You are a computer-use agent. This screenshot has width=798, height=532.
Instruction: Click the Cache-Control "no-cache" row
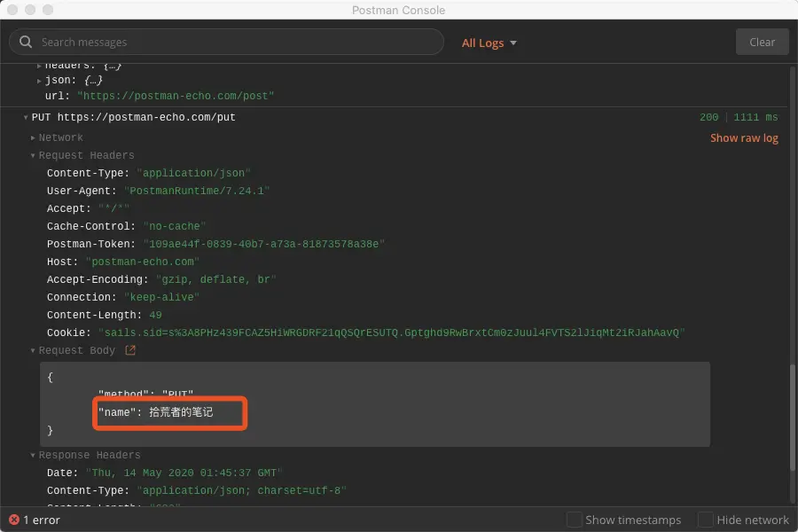point(126,227)
